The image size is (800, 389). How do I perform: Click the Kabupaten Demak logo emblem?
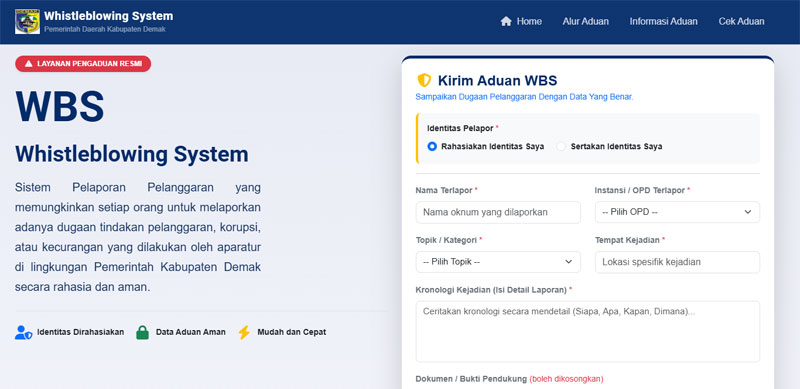pyautogui.click(x=28, y=21)
